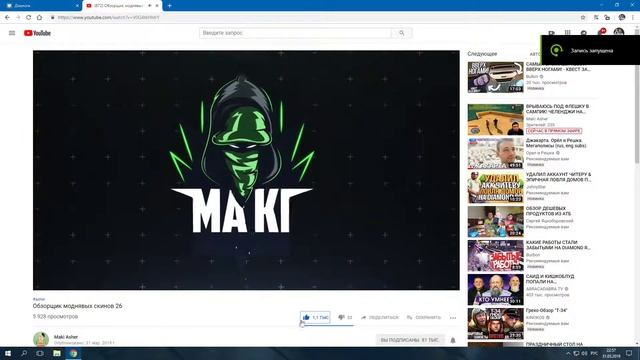
Task: Click the YouTube logo to go home
Action: pyautogui.click(x=37, y=33)
